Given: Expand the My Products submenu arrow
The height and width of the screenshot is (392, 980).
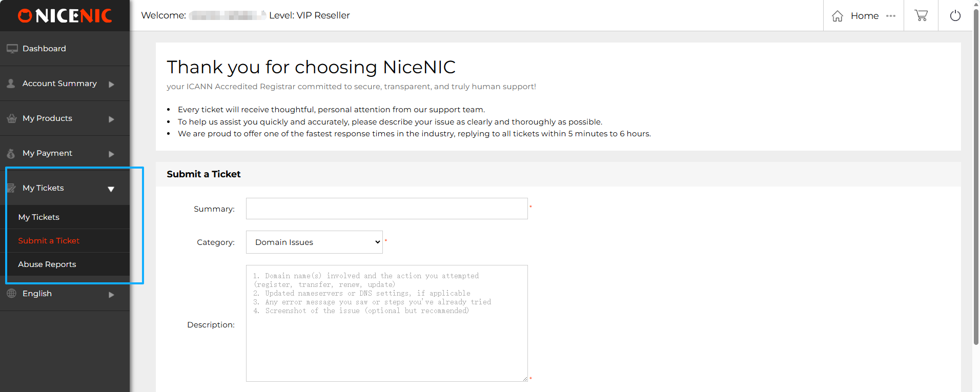Looking at the screenshot, I should click(111, 119).
